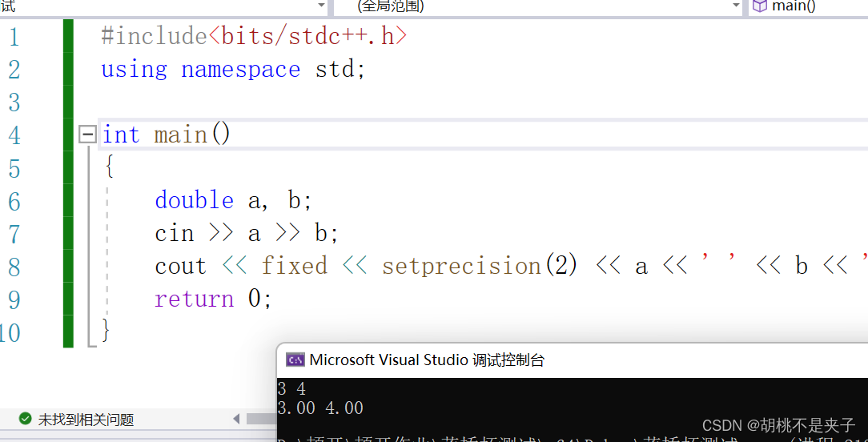The image size is (868, 442).
Task: Click the cube icon beside main()
Action: [761, 6]
